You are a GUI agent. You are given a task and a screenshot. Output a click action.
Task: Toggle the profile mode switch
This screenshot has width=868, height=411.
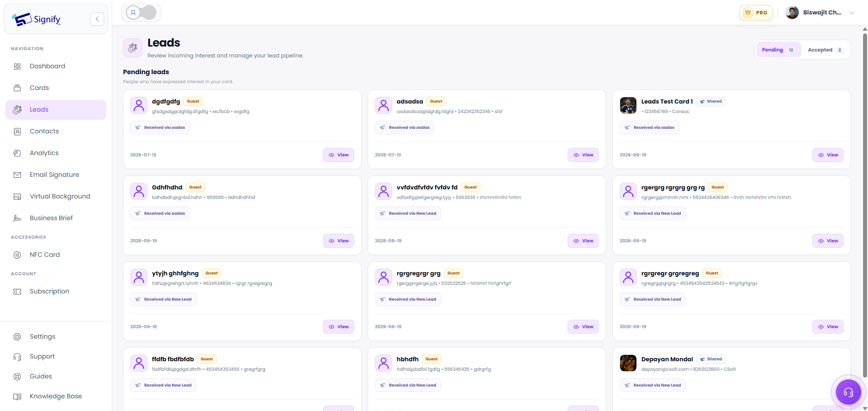pyautogui.click(x=141, y=13)
